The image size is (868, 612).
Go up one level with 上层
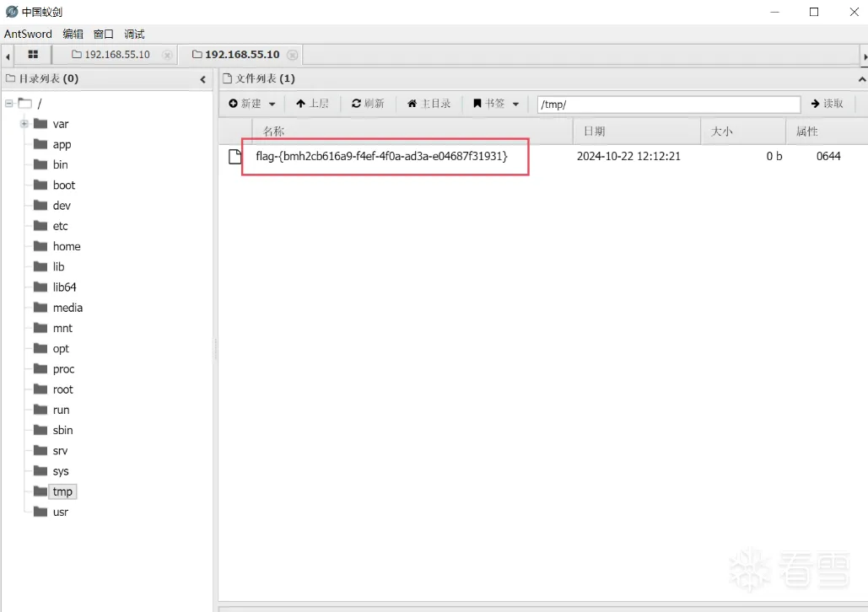pos(312,104)
